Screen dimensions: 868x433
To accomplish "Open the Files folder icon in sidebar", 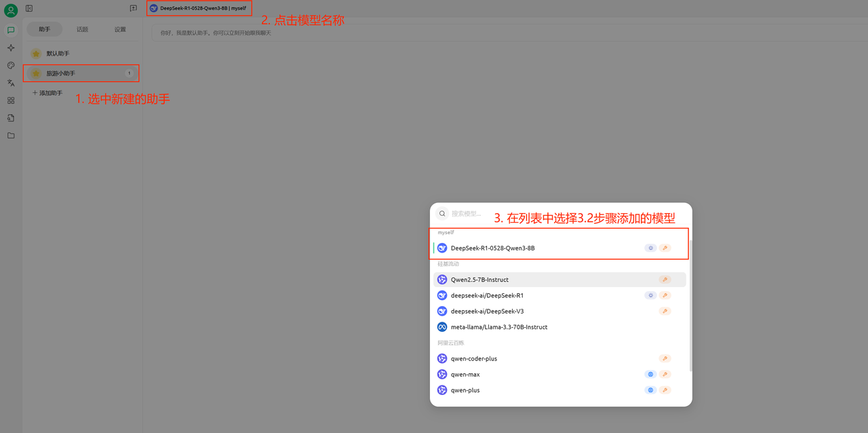I will [11, 136].
